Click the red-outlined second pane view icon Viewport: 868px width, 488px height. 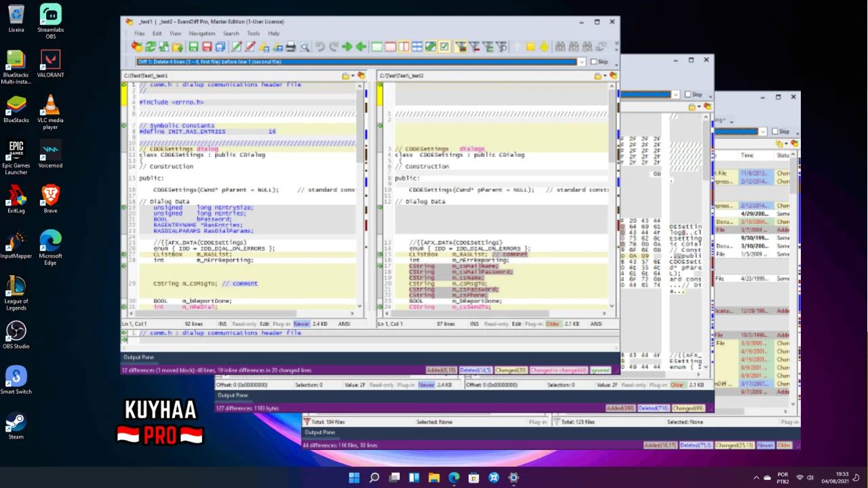pos(391,47)
